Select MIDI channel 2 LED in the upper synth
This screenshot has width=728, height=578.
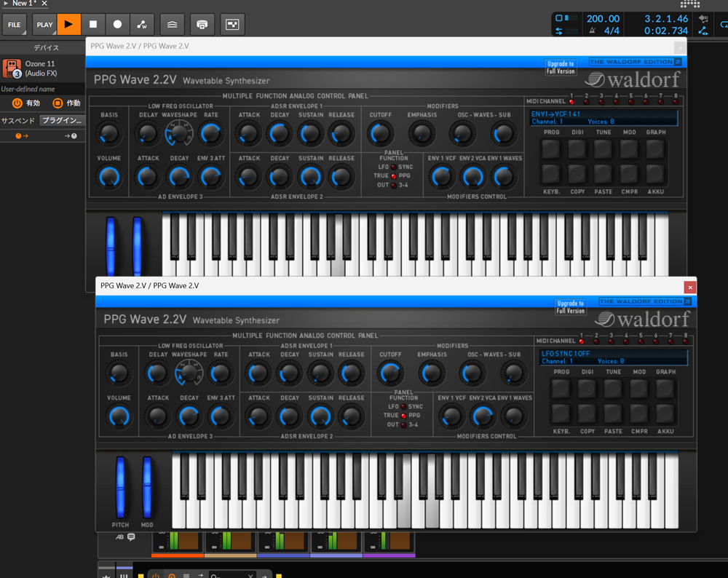point(586,102)
